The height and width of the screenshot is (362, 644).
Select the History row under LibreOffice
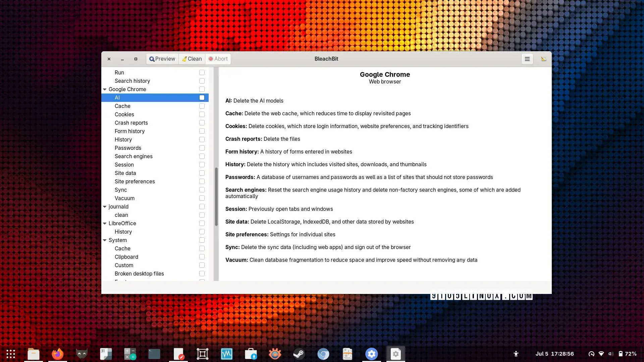[155, 232]
